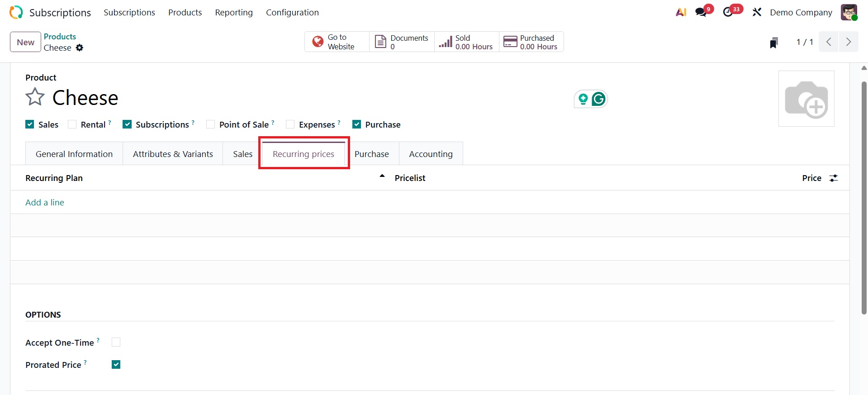868x395 pixels.
Task: Open the AI assistant icon
Action: point(681,12)
